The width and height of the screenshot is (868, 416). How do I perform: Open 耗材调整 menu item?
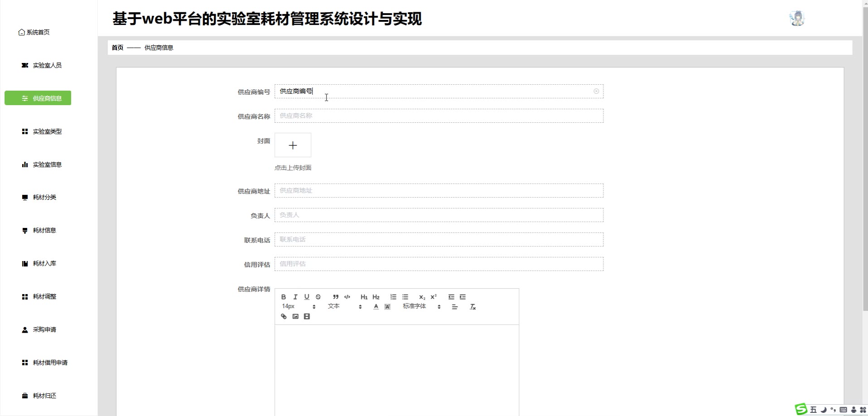39,296
